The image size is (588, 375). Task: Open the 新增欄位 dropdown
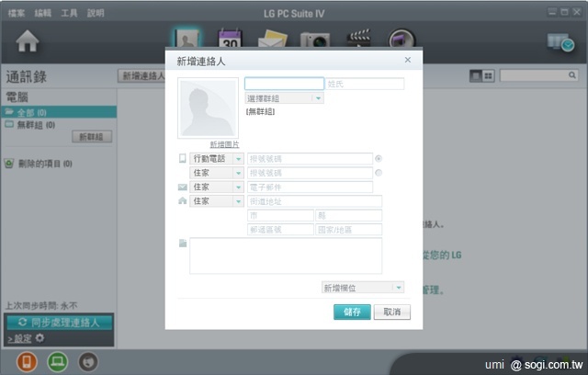click(363, 288)
